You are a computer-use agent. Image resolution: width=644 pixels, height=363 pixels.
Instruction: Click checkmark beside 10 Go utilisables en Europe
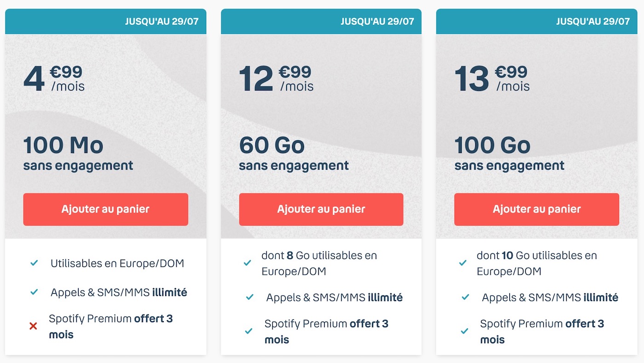[463, 263]
